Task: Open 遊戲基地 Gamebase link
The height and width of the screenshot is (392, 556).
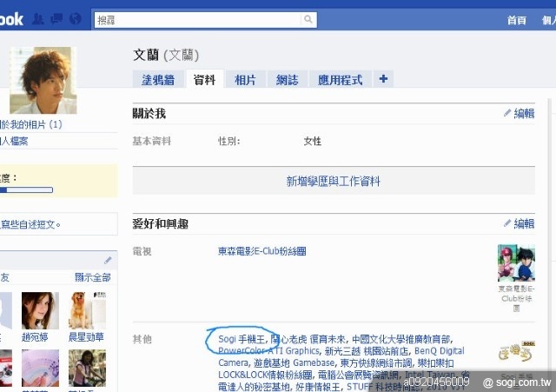Action: click(x=294, y=362)
